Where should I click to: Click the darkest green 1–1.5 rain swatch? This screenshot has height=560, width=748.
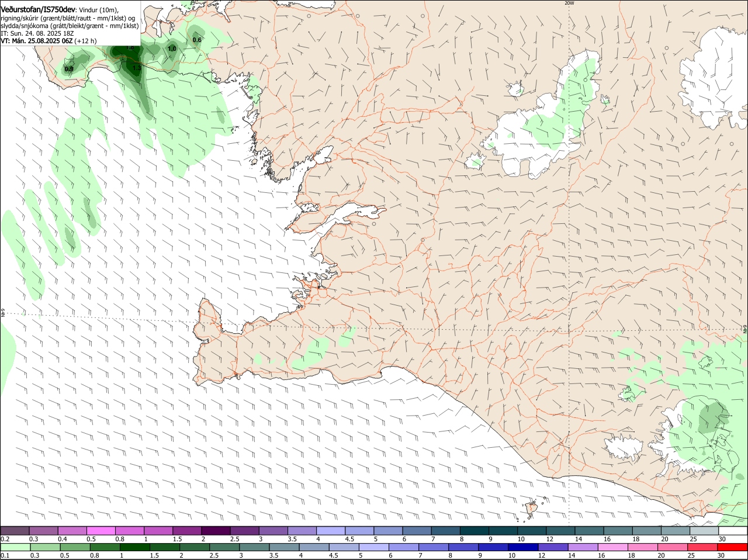pyautogui.click(x=135, y=547)
